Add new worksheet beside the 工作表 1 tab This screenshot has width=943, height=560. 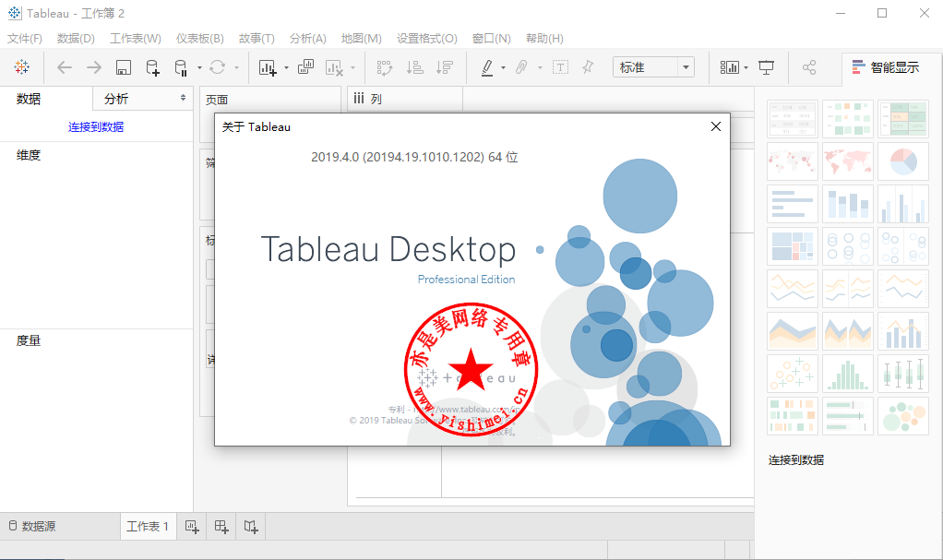[x=192, y=527]
